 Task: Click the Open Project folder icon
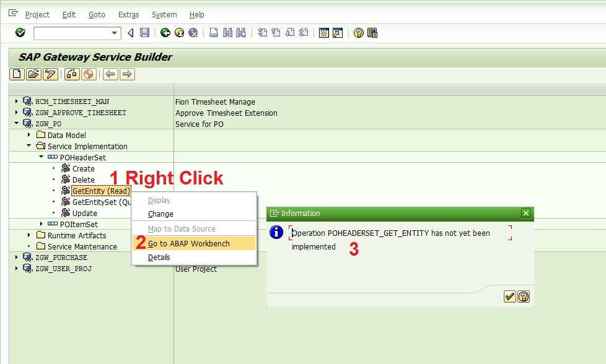pos(33,74)
